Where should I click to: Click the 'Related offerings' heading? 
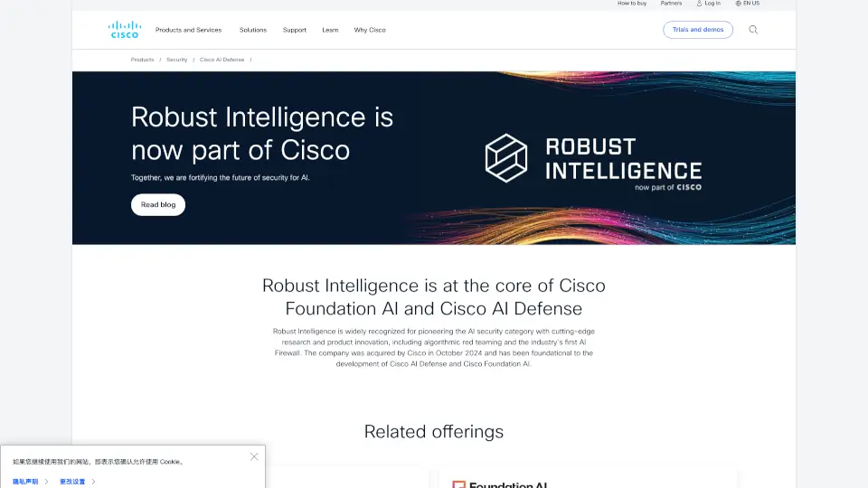click(434, 432)
